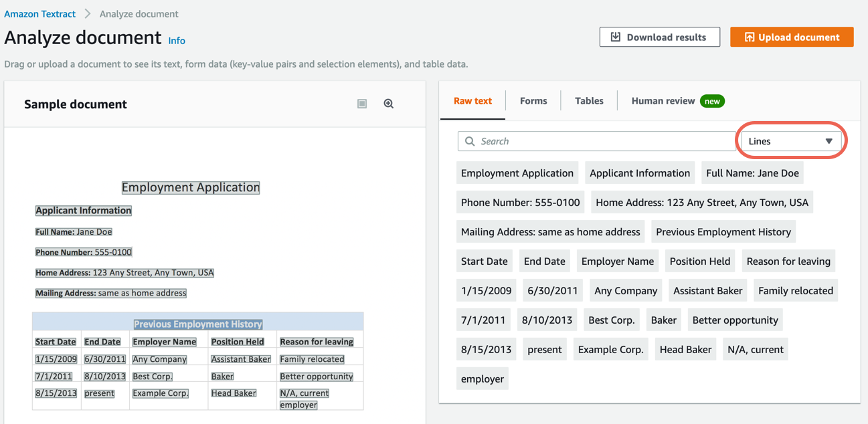Viewport: 868px width, 424px height.
Task: Click the 'Better opportunity' cell in the document table
Action: (x=317, y=377)
